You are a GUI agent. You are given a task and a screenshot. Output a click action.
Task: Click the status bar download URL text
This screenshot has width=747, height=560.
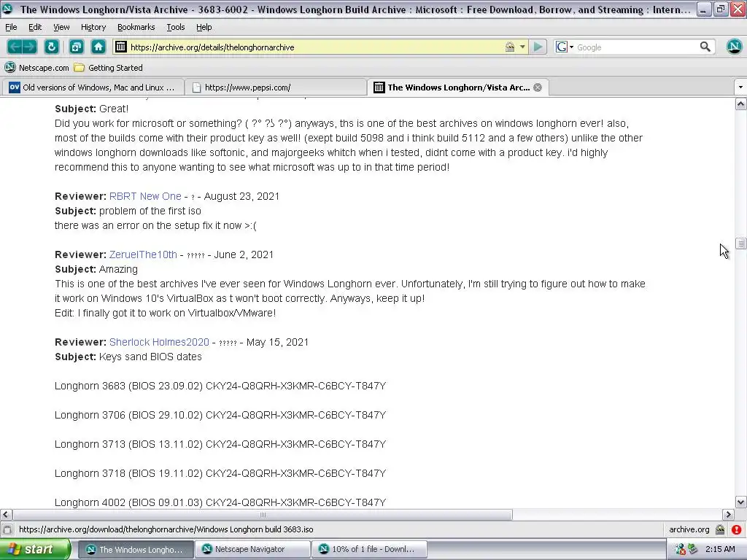pyautogui.click(x=166, y=529)
